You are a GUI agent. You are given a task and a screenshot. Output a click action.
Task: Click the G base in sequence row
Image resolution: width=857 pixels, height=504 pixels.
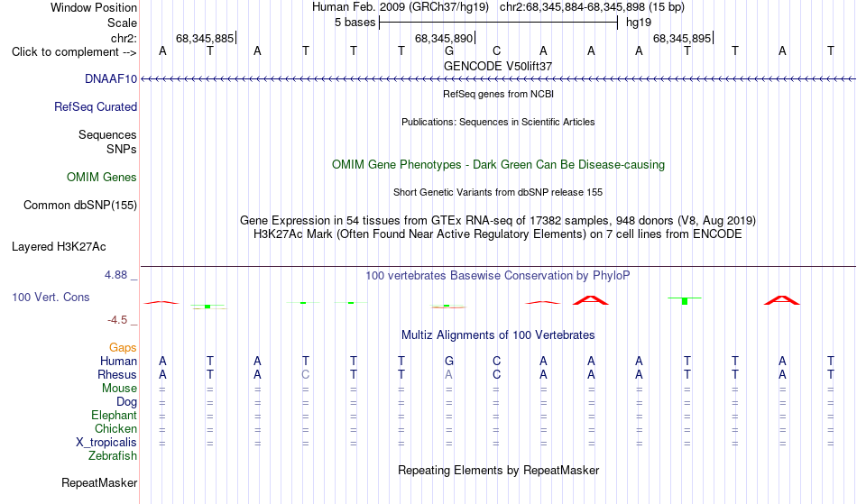click(x=448, y=51)
